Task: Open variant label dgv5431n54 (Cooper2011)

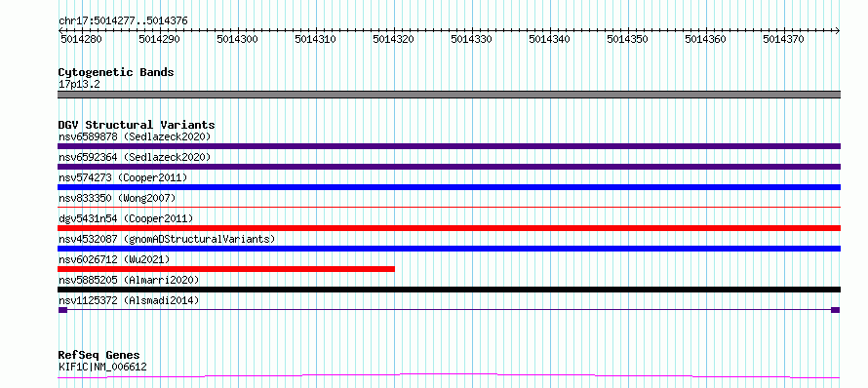Action: point(126,218)
